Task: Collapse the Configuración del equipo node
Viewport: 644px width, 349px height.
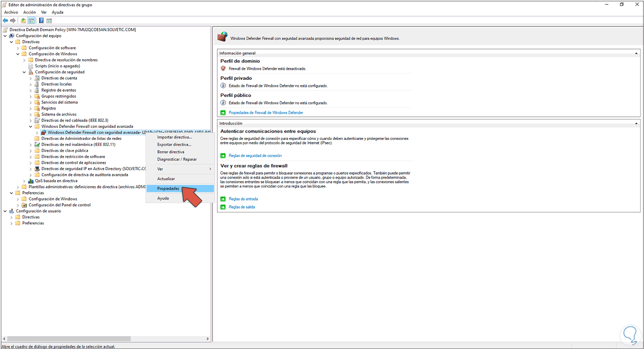Action: pyautogui.click(x=5, y=36)
